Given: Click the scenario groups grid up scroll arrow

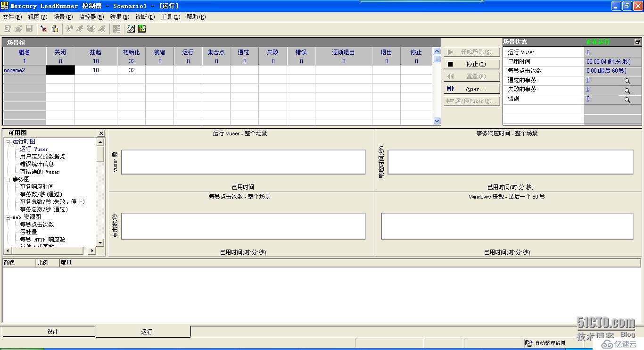Looking at the screenshot, I should (437, 51).
